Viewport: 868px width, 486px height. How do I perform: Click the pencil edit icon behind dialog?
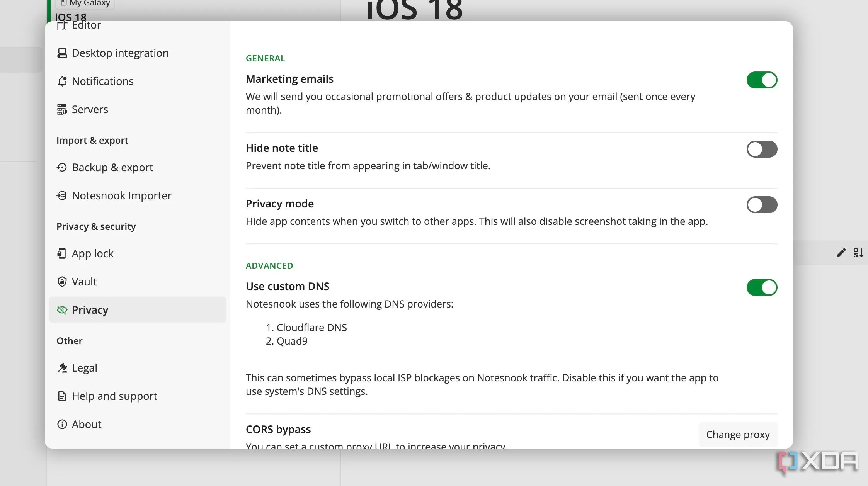click(841, 253)
